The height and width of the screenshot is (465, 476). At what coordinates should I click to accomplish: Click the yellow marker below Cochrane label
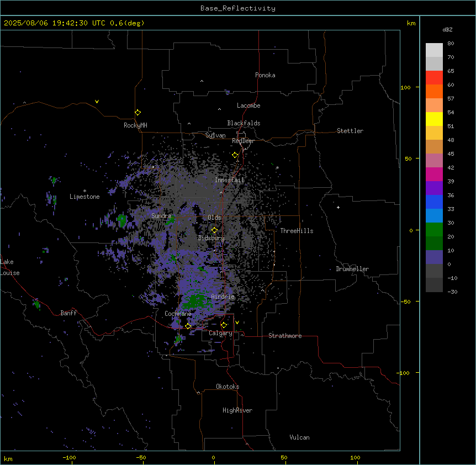(x=188, y=326)
